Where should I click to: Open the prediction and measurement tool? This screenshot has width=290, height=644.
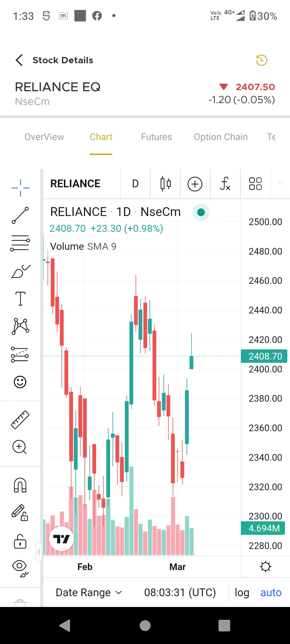(20, 354)
